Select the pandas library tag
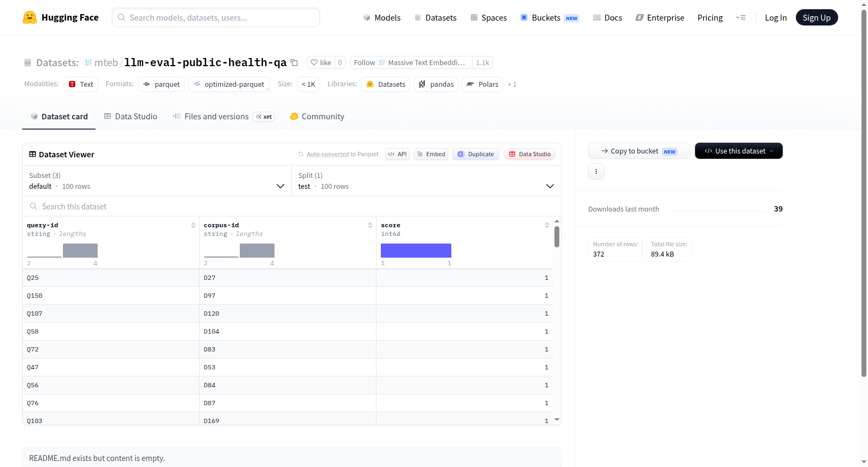 (x=436, y=84)
